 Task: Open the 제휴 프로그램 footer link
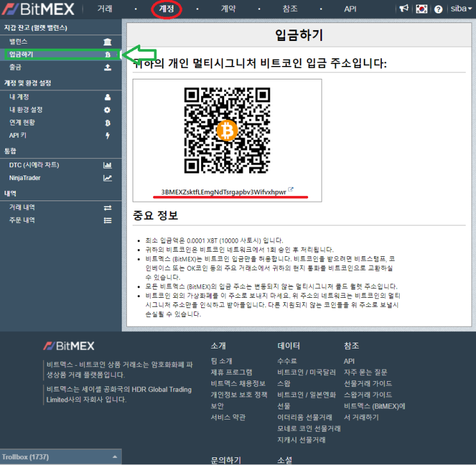pyautogui.click(x=232, y=372)
